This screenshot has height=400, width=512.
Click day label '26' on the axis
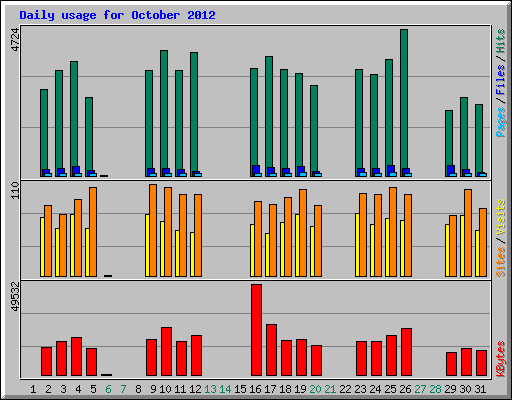(405, 389)
